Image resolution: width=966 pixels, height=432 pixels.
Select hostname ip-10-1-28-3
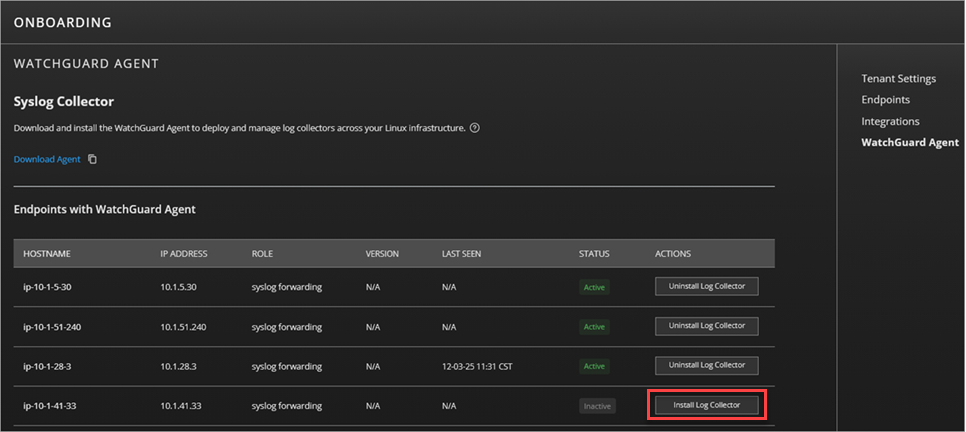click(47, 367)
